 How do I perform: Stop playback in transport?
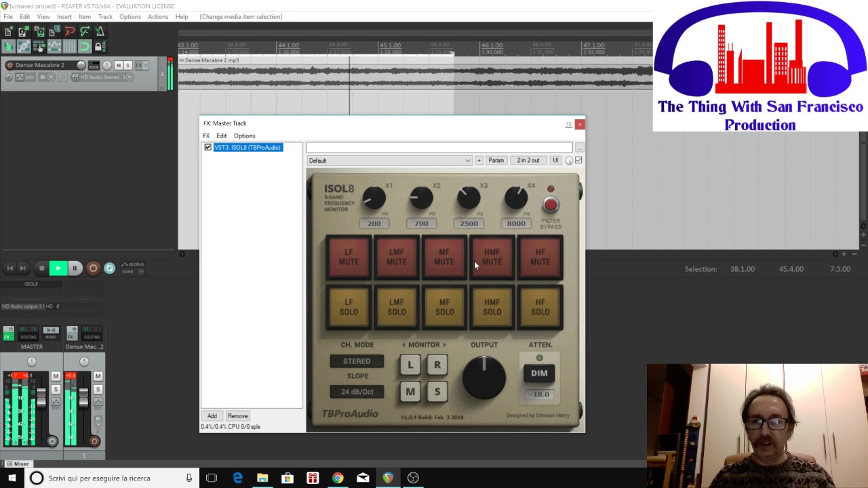[x=41, y=268]
